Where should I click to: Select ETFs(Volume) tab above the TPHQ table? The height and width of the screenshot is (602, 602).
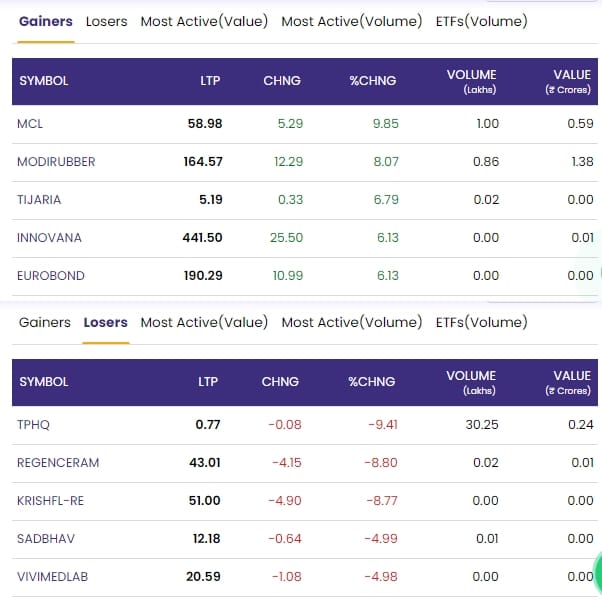pyautogui.click(x=481, y=322)
